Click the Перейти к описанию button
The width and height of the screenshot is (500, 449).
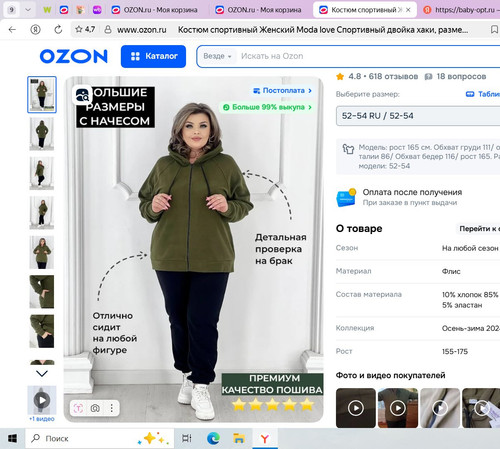point(478,229)
